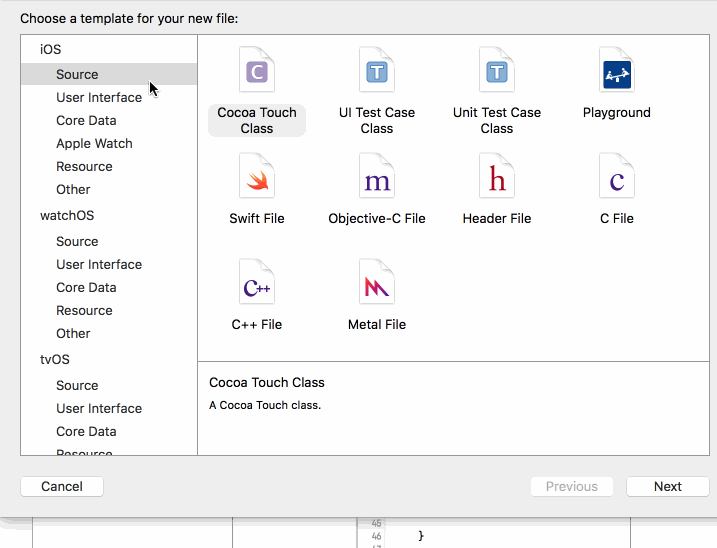Select User Interface under watchOS
Viewport: 717px width, 548px height.
click(x=99, y=265)
